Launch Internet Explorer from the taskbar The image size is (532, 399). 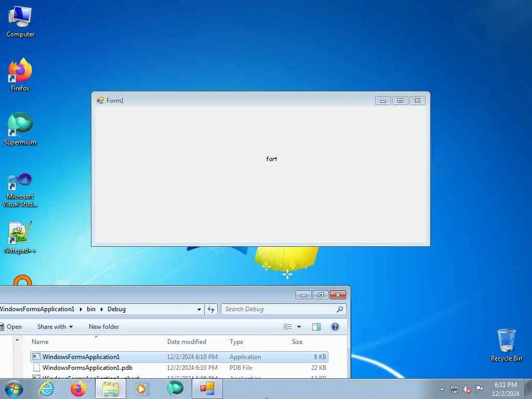(46, 389)
